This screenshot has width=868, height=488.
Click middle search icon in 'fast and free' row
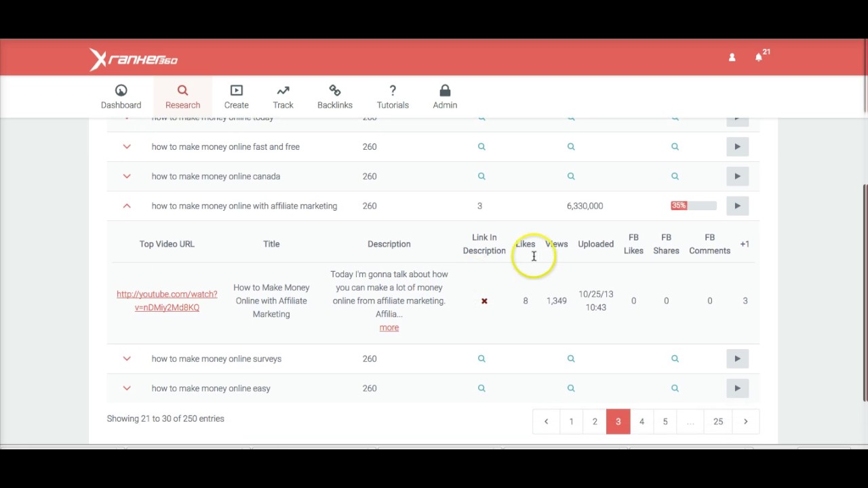coord(571,146)
